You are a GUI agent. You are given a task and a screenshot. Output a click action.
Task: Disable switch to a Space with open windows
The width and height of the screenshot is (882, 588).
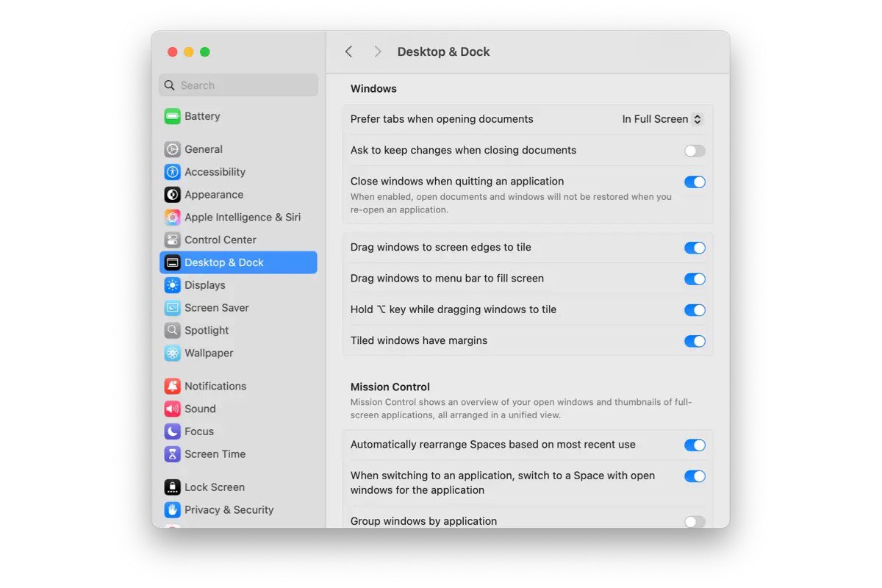tap(695, 476)
